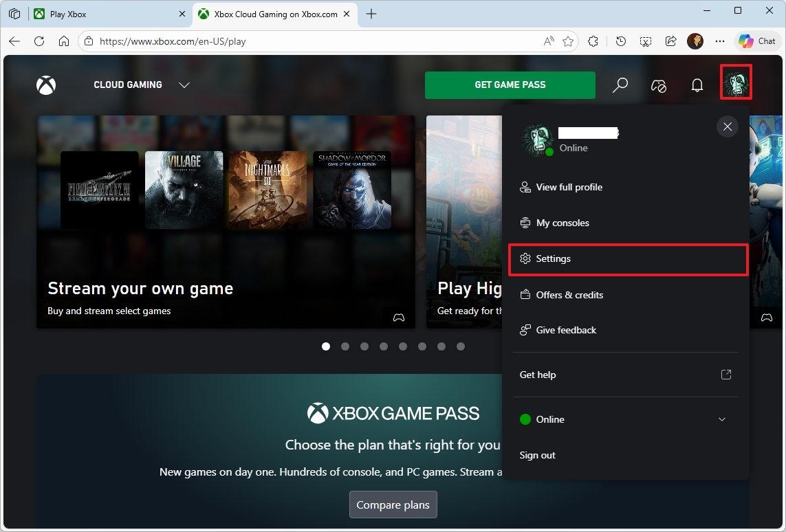The height and width of the screenshot is (532, 786).
Task: Click Stream your own game heading
Action: (x=140, y=289)
